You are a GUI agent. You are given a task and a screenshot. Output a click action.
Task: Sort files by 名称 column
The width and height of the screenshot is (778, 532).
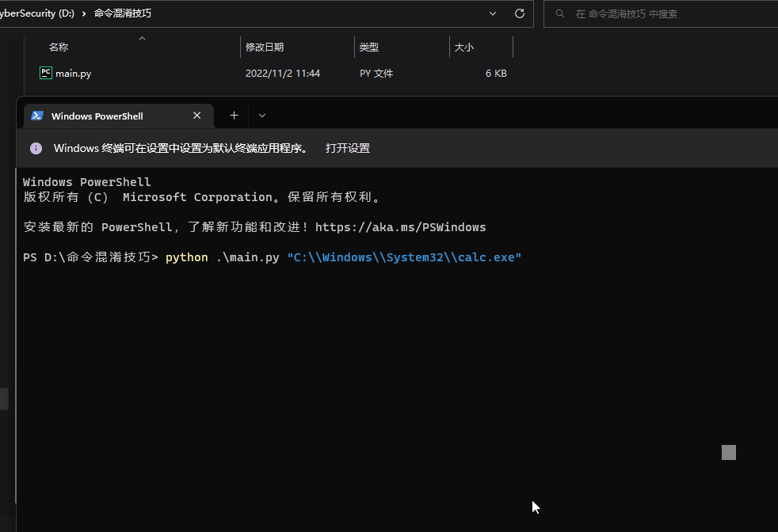point(59,47)
